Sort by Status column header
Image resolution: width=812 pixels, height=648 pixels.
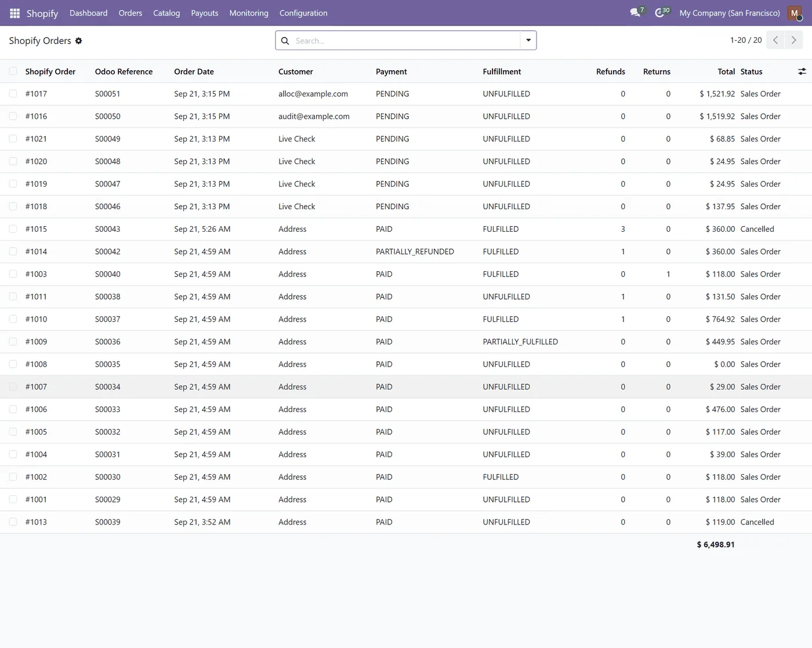tap(751, 72)
